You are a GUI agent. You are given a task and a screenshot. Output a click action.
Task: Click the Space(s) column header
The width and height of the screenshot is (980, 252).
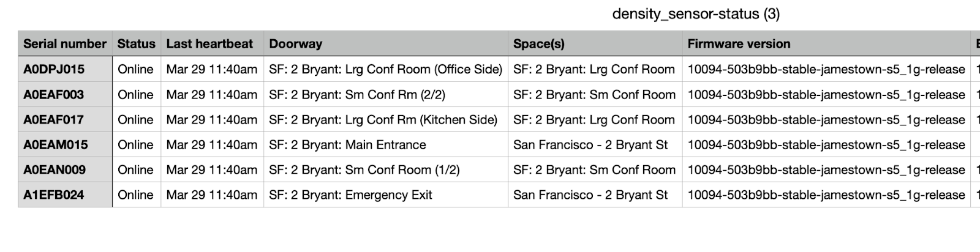595,43
